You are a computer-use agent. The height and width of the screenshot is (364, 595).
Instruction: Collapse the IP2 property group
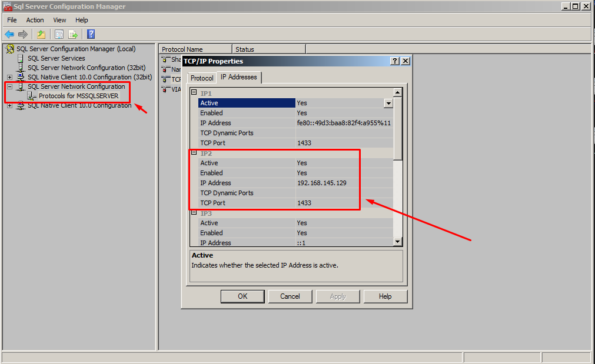pyautogui.click(x=194, y=152)
